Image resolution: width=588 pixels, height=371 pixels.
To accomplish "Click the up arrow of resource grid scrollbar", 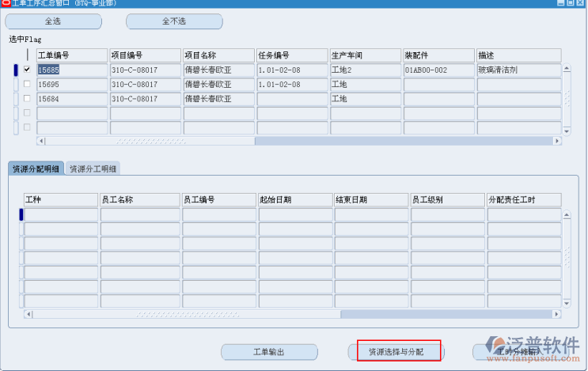I will click(567, 214).
